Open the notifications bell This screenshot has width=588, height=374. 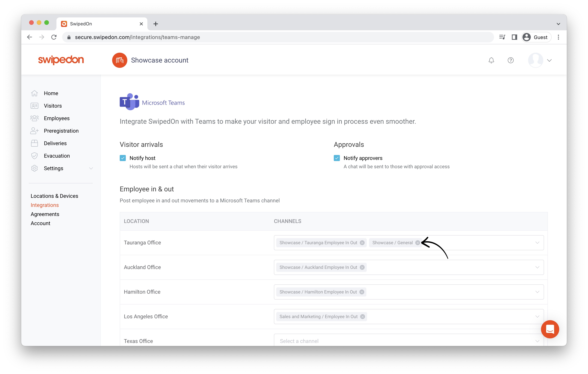point(491,60)
